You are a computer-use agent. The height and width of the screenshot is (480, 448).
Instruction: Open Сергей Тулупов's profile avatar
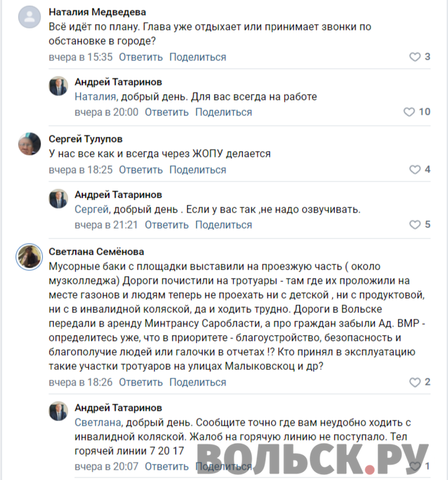point(29,144)
